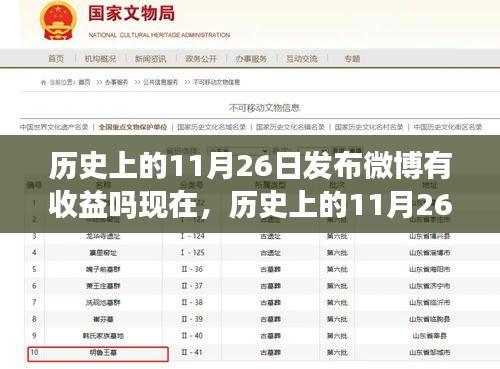Open the 互动交流 navigation item
The width and height of the screenshot is (500, 369).
(301, 59)
